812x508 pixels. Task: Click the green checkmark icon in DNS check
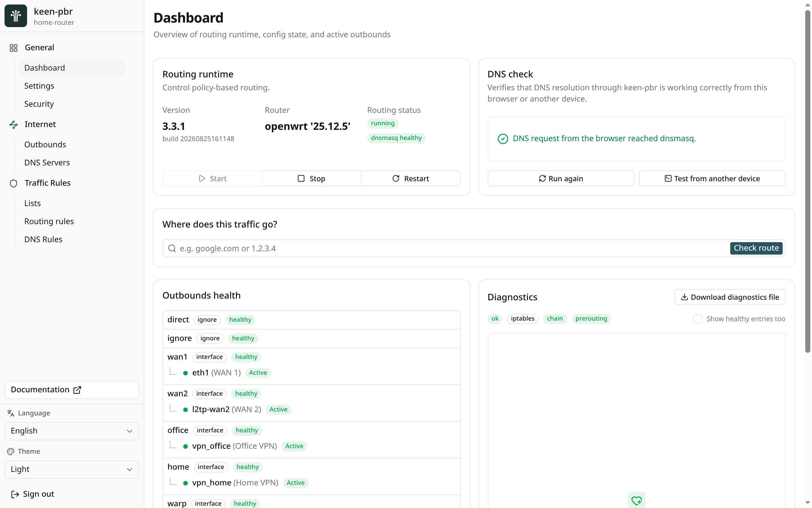(x=503, y=139)
